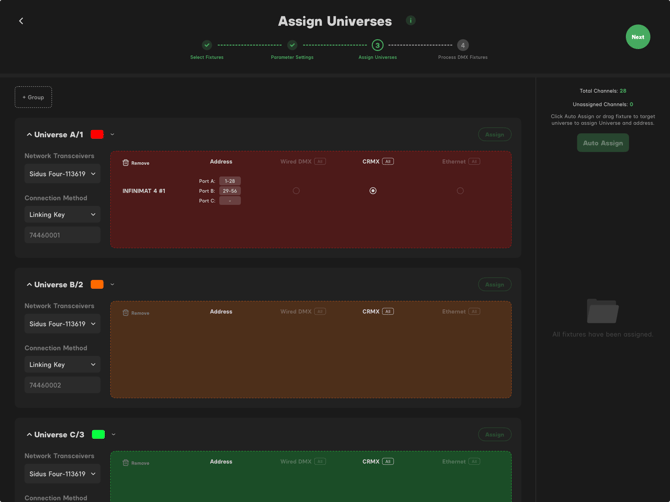Select Wired DMX radio for INFINIMAT 4 #1

click(x=296, y=191)
